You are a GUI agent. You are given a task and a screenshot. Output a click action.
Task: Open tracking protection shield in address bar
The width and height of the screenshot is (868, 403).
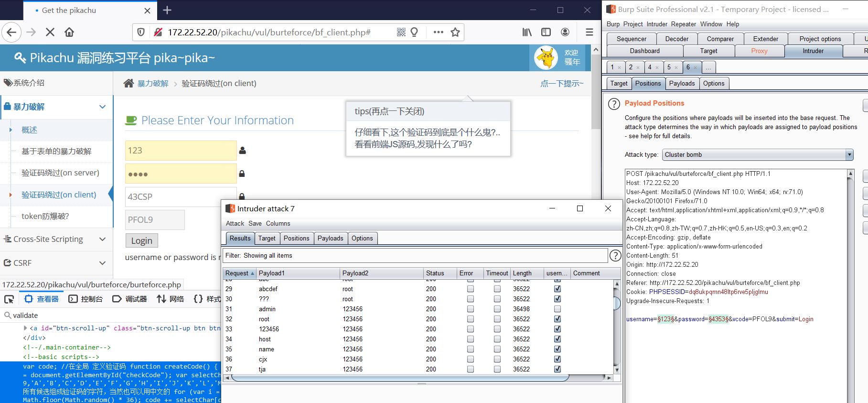141,32
